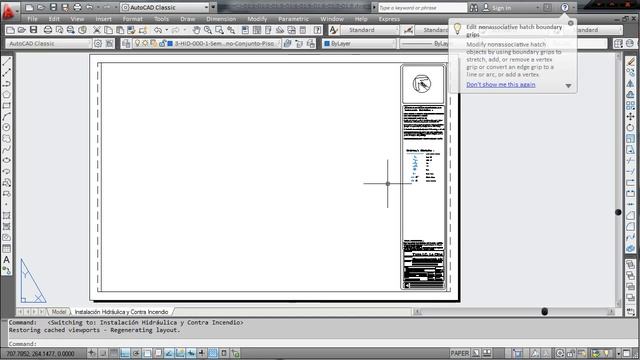The width and height of the screenshot is (640, 360).
Task: Click the New file icon in quick access toolbar
Action: click(x=29, y=7)
